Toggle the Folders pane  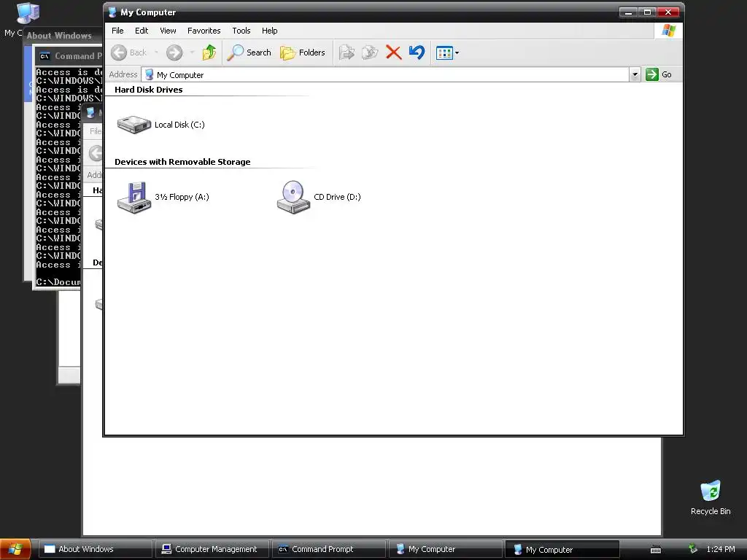click(x=303, y=52)
